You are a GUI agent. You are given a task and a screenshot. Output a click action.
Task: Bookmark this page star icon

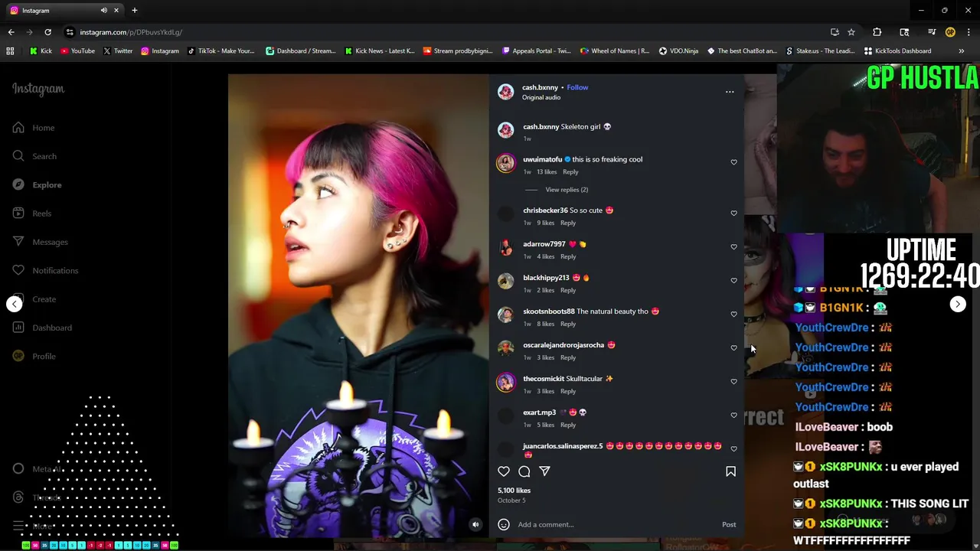point(851,32)
